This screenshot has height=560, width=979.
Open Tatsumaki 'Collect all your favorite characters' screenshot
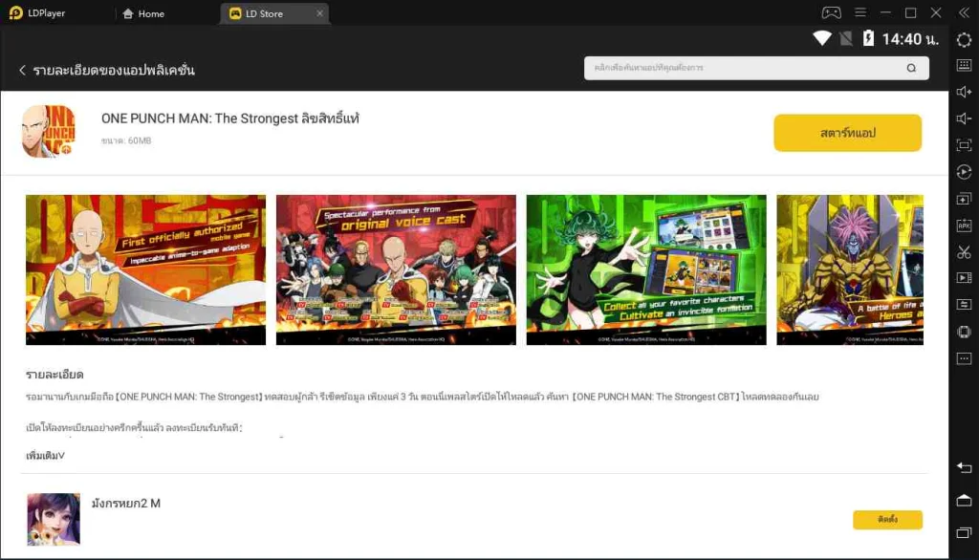click(x=646, y=269)
